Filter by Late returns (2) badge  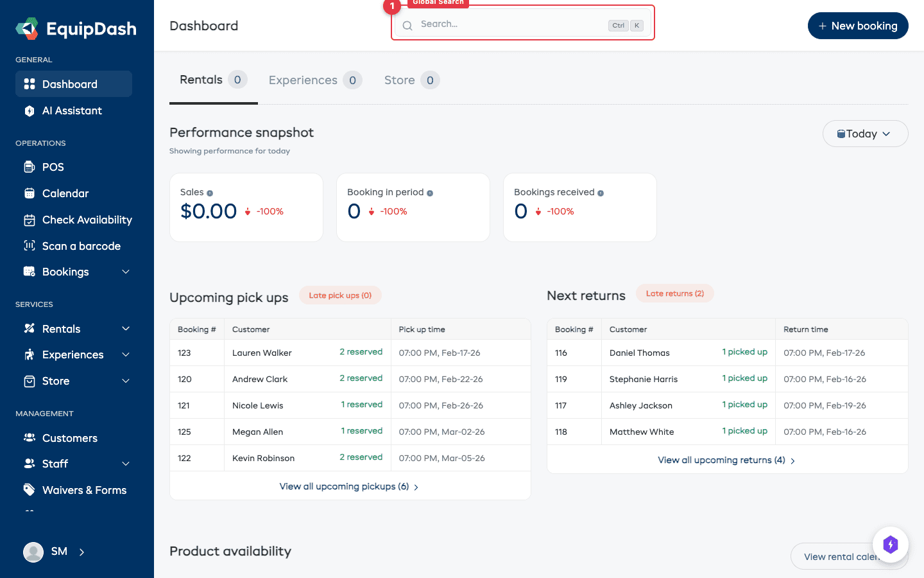tap(674, 293)
